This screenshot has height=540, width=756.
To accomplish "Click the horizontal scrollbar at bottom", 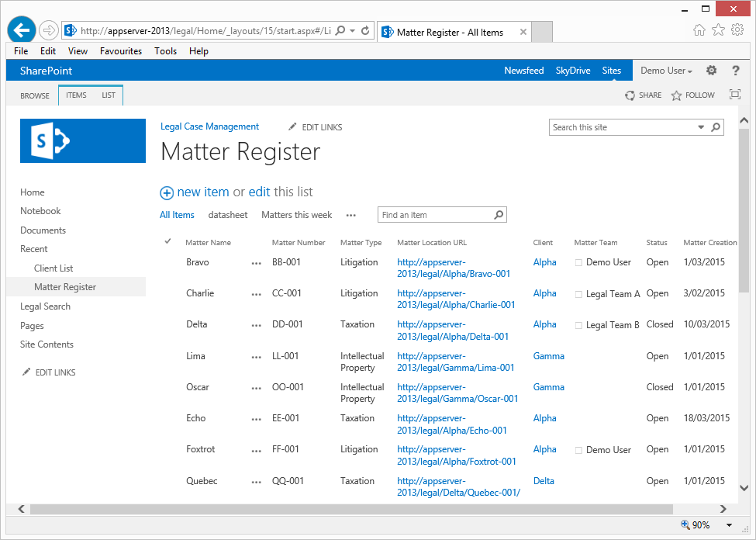I will 349,509.
